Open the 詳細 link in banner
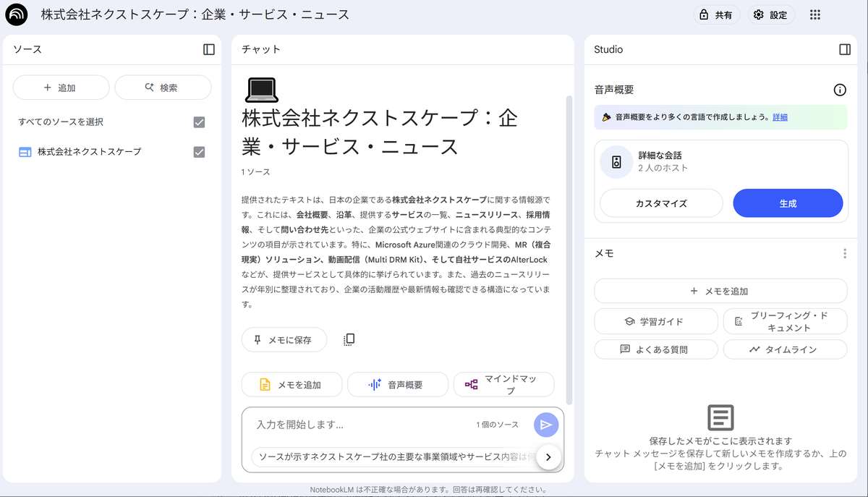The image size is (868, 497). [780, 116]
